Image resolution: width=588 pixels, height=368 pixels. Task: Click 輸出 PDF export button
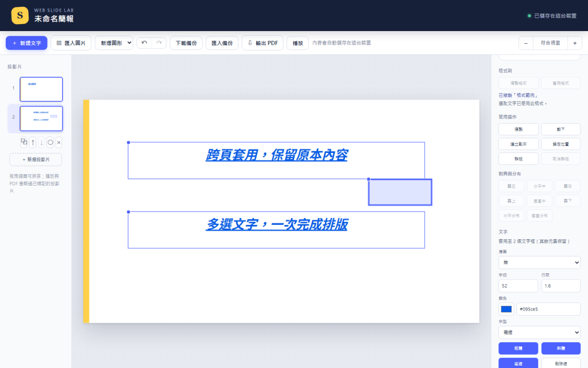262,43
